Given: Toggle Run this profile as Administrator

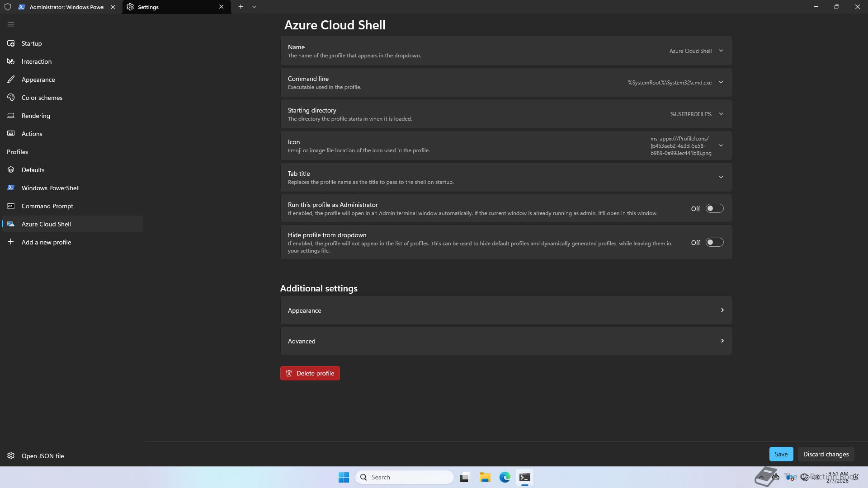Looking at the screenshot, I should pos(714,209).
